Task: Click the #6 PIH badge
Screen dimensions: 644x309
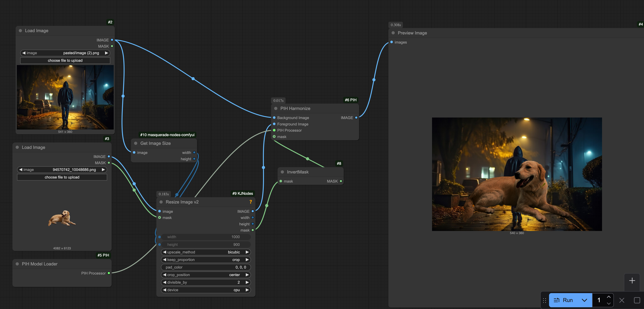Action: click(350, 100)
